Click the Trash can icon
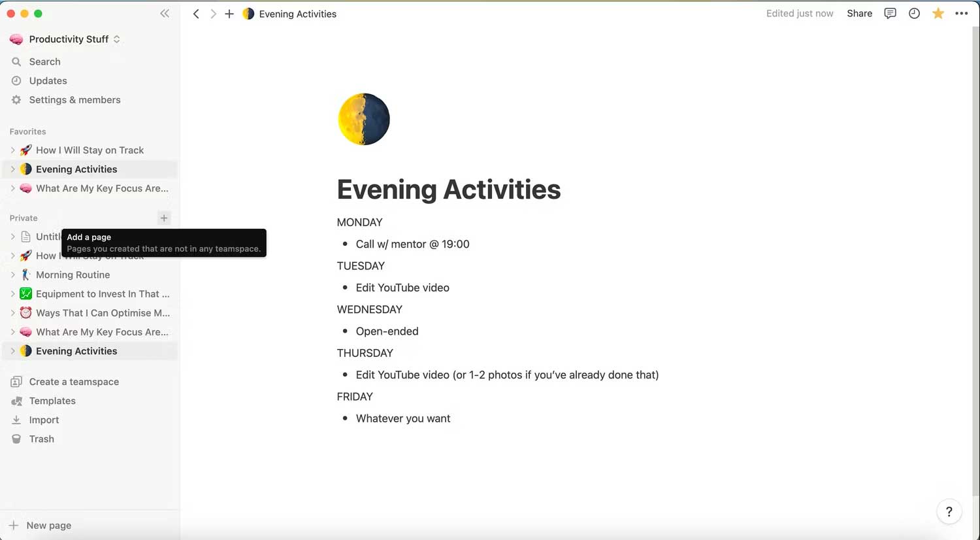 (x=16, y=439)
